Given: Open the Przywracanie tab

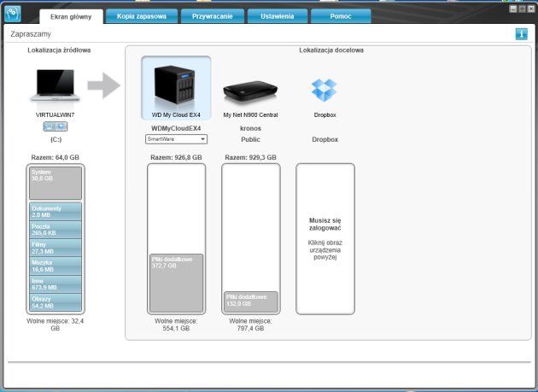Looking at the screenshot, I should point(213,16).
